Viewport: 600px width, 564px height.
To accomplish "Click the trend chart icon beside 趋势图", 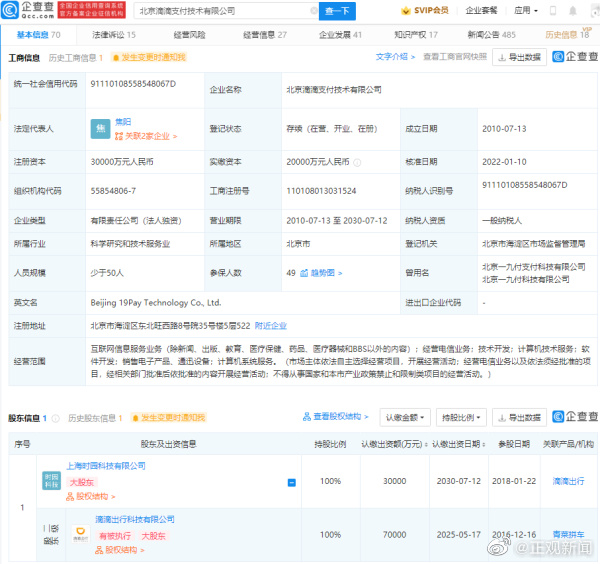I will (304, 273).
